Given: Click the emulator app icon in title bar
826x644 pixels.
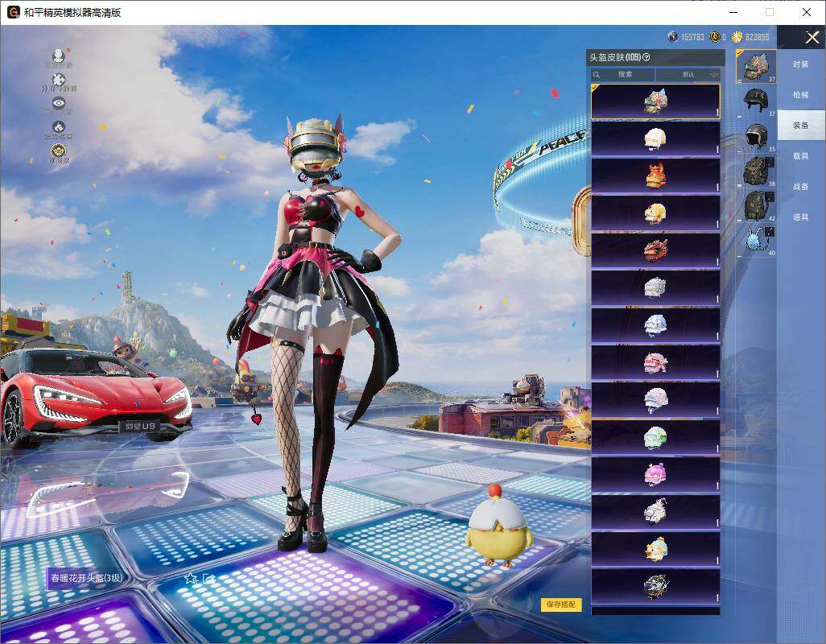Looking at the screenshot, I should [13, 12].
